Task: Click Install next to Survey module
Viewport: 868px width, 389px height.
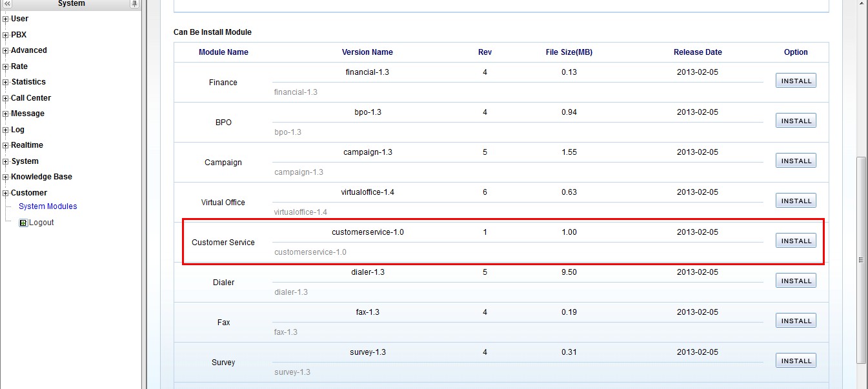Action: click(795, 361)
